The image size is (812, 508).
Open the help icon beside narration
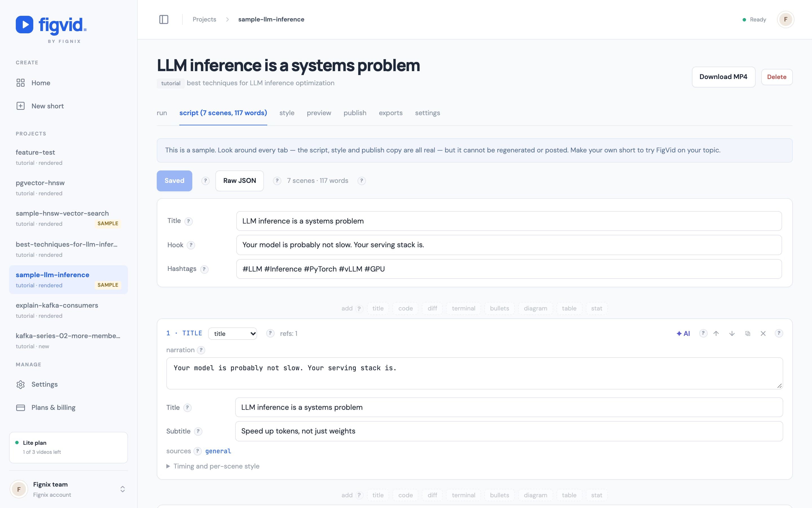point(201,350)
